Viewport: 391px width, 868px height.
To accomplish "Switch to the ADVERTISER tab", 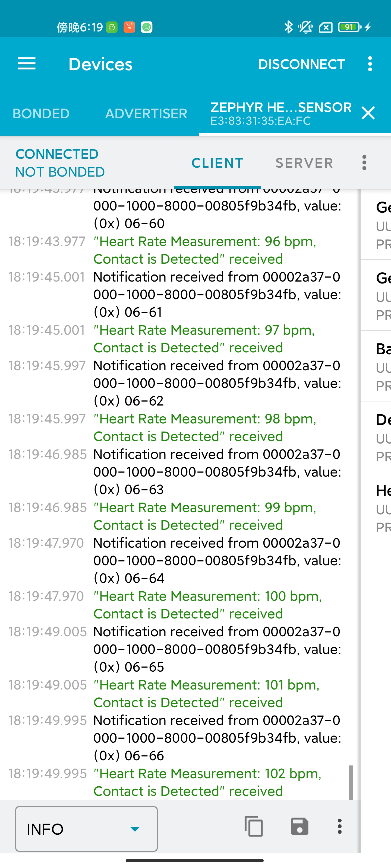I will [x=146, y=114].
